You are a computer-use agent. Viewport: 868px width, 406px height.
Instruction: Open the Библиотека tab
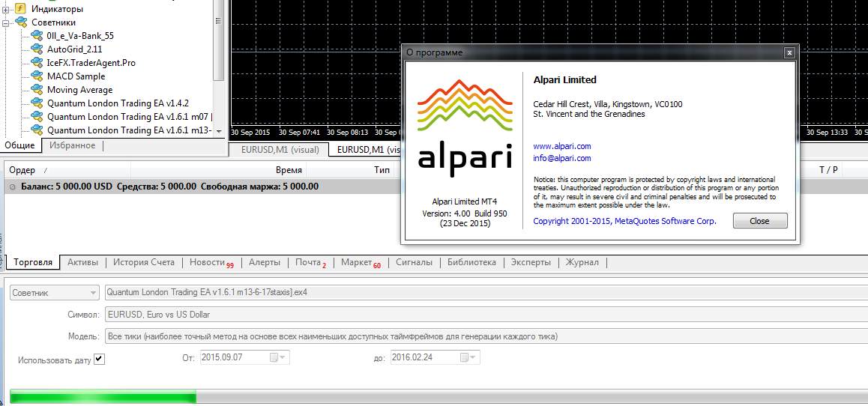[471, 262]
